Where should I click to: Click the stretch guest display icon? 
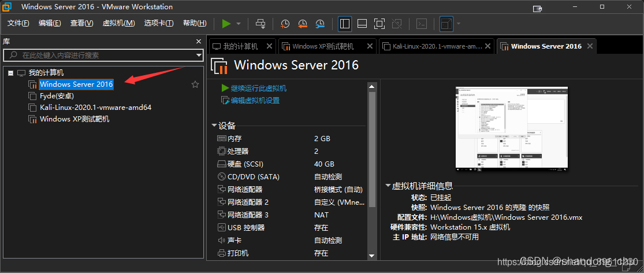[x=446, y=24]
